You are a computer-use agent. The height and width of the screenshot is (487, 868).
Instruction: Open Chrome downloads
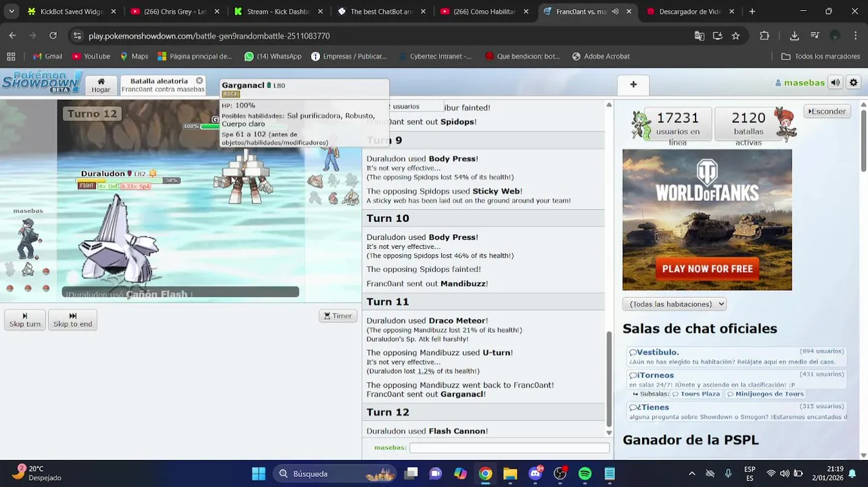(x=794, y=36)
